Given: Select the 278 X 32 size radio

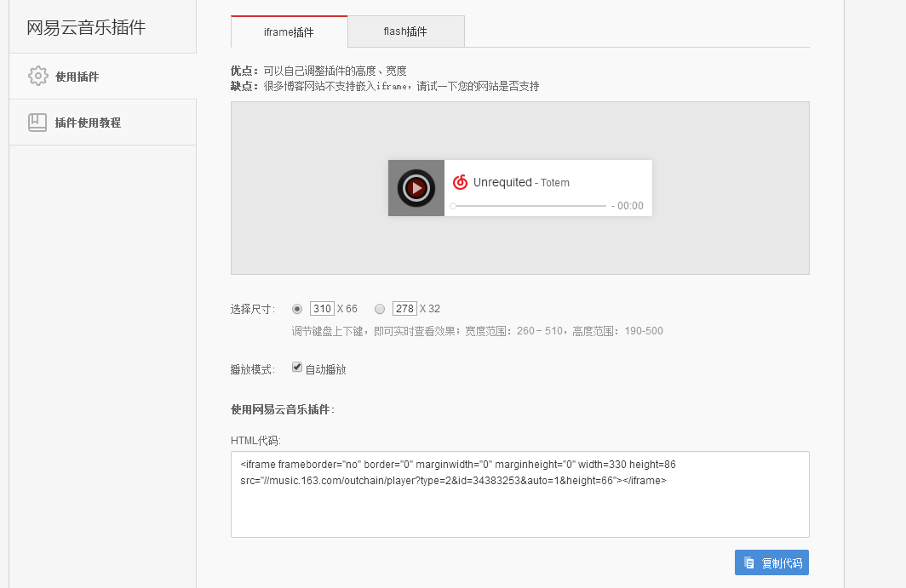Looking at the screenshot, I should pyautogui.click(x=380, y=309).
